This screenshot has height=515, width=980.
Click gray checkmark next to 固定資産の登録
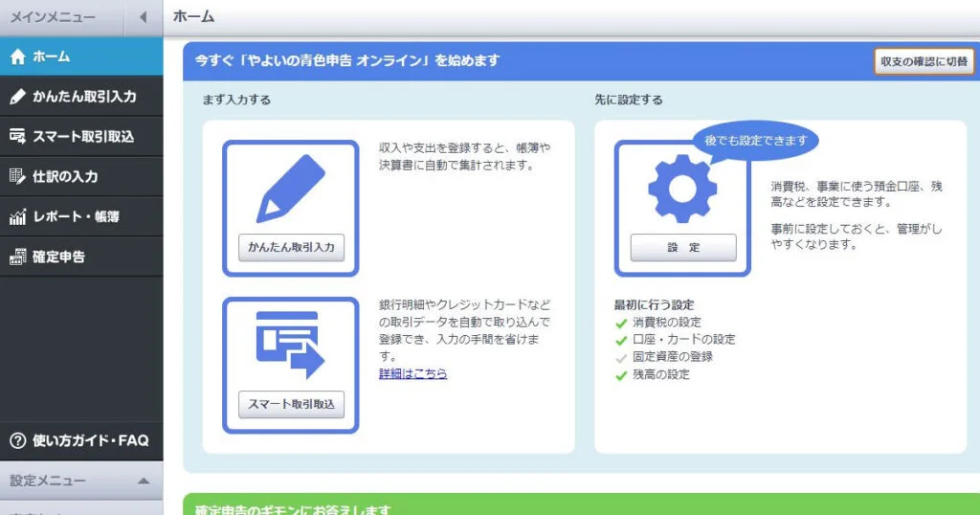point(620,358)
